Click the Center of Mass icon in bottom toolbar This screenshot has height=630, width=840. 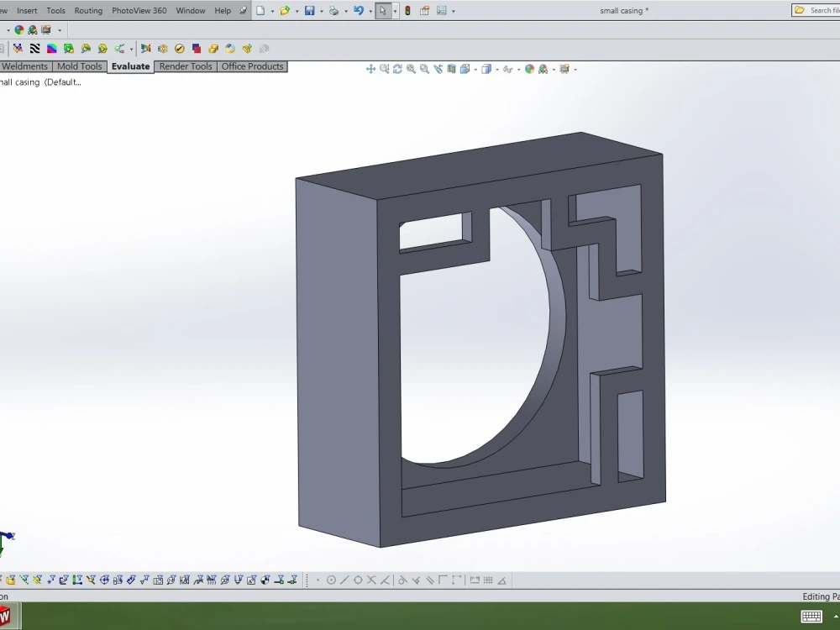point(265,580)
